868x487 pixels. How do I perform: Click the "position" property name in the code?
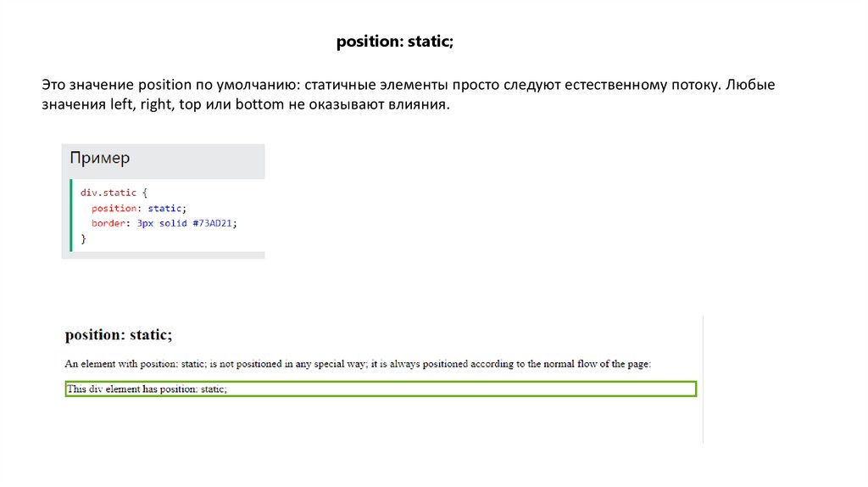click(114, 208)
